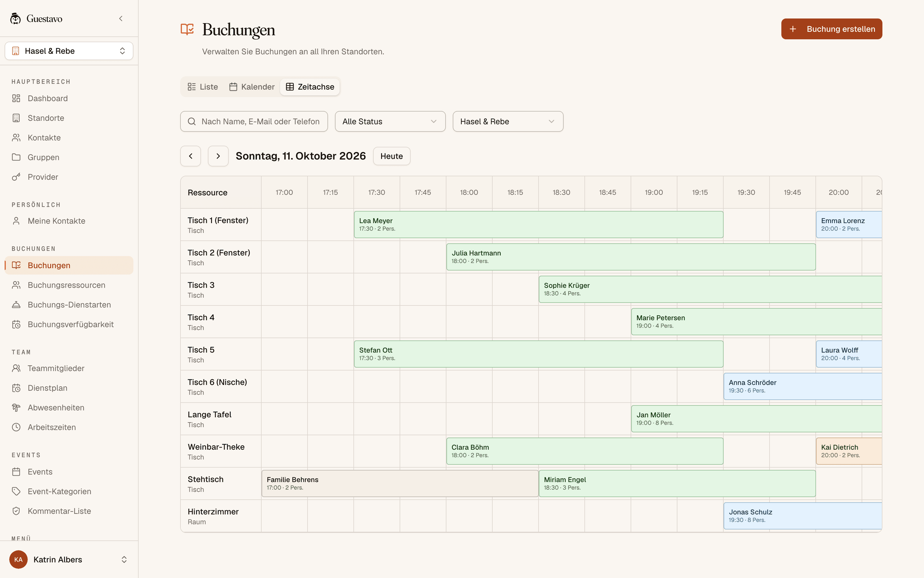Image resolution: width=924 pixels, height=578 pixels.
Task: Go to Standorte in the sidebar
Action: (69, 118)
